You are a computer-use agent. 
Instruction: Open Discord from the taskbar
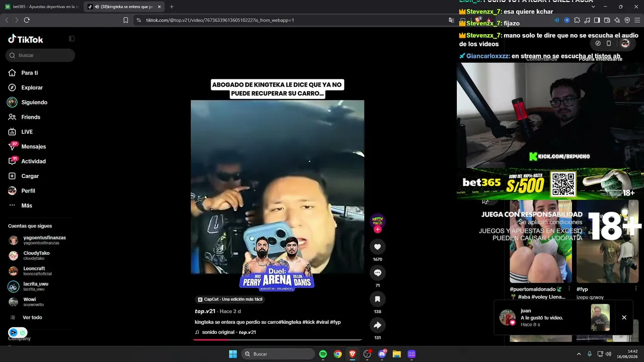click(382, 354)
